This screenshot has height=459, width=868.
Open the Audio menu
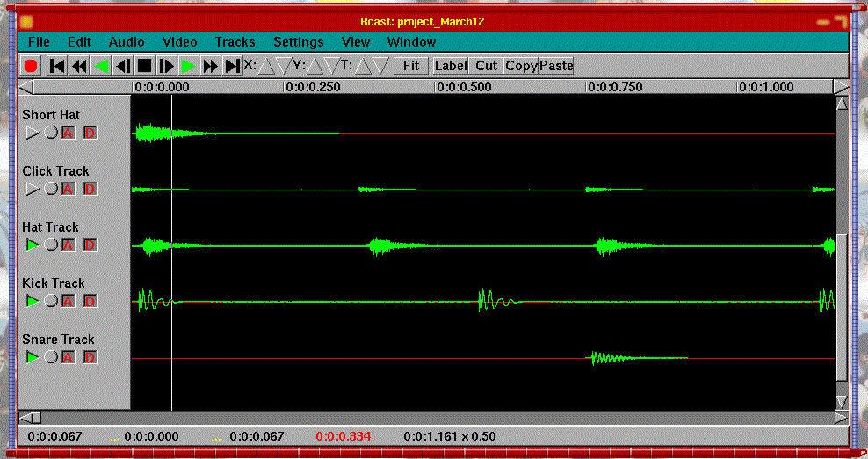(x=127, y=41)
